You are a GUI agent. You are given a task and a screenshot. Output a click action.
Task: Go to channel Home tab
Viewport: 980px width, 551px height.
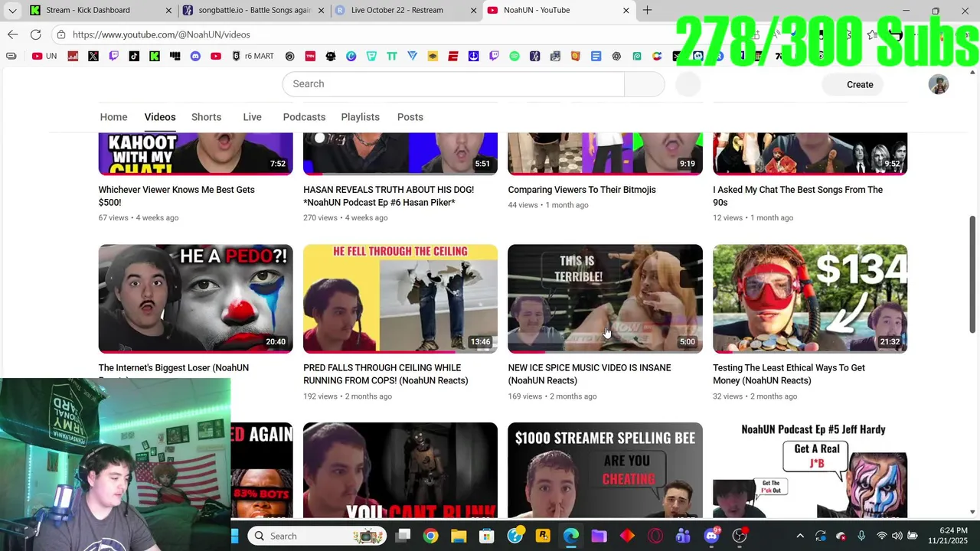click(x=113, y=117)
